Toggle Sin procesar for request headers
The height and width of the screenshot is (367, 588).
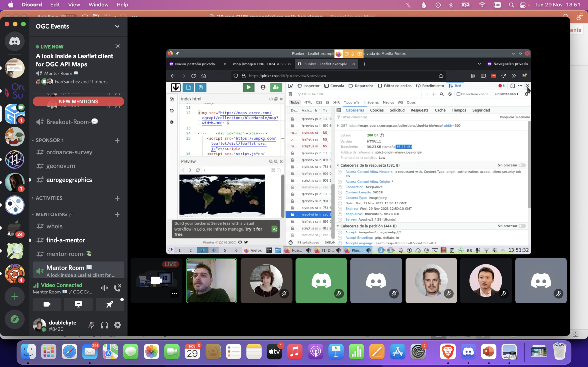(522, 226)
